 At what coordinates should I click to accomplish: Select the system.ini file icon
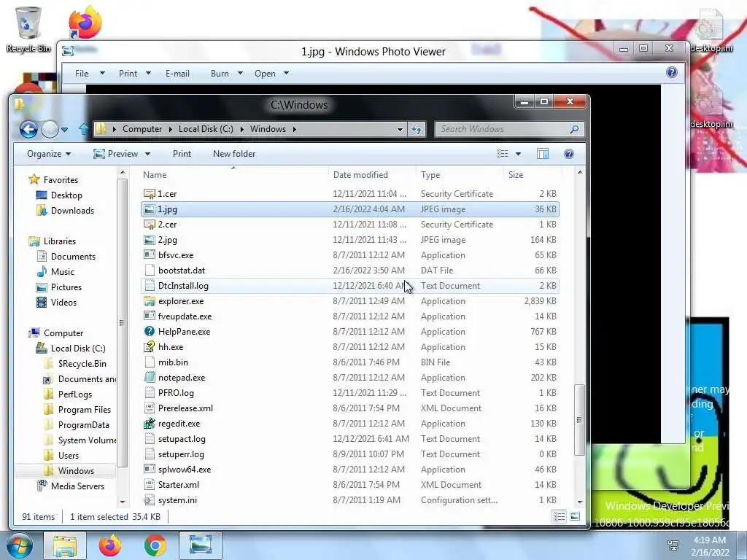[x=150, y=500]
